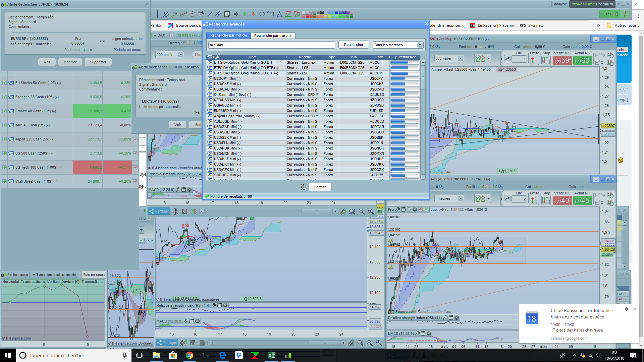Select the ellipse drawing tool
Screen dimensions: 644x362
262,14
